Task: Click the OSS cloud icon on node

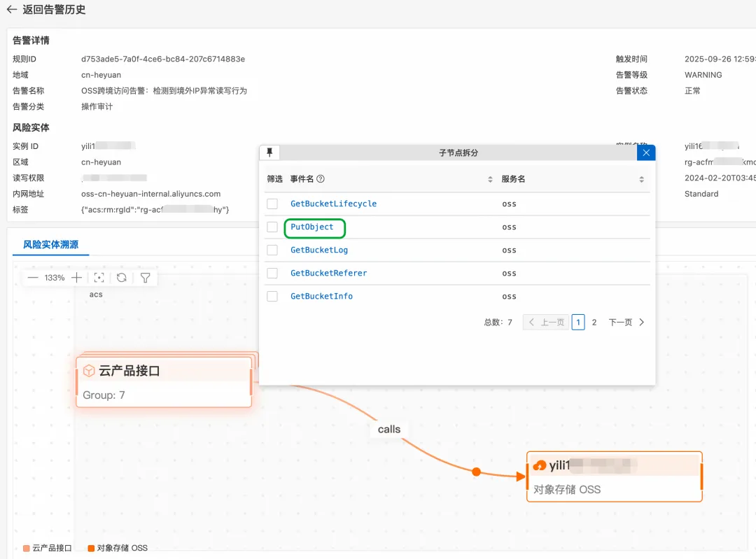Action: click(540, 465)
